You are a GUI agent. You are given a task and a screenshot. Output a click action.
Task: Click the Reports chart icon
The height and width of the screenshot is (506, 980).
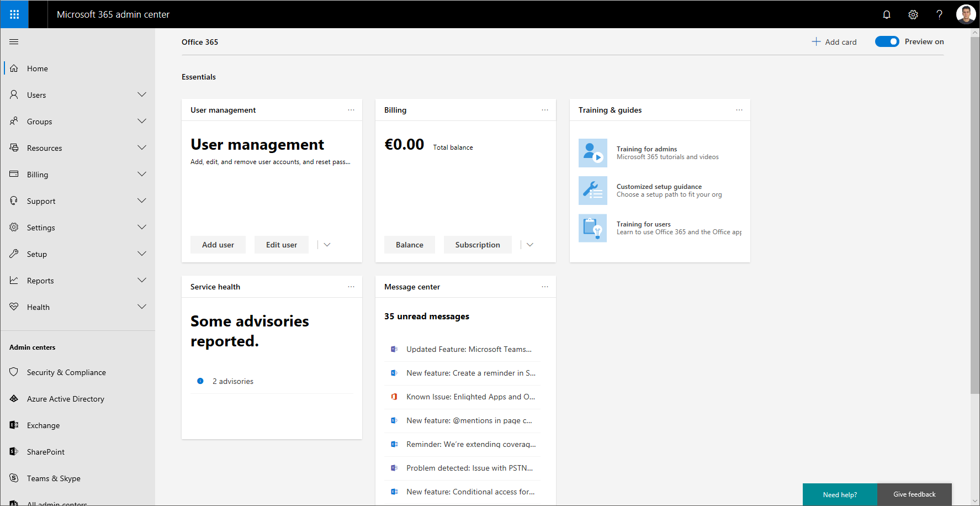pyautogui.click(x=14, y=280)
